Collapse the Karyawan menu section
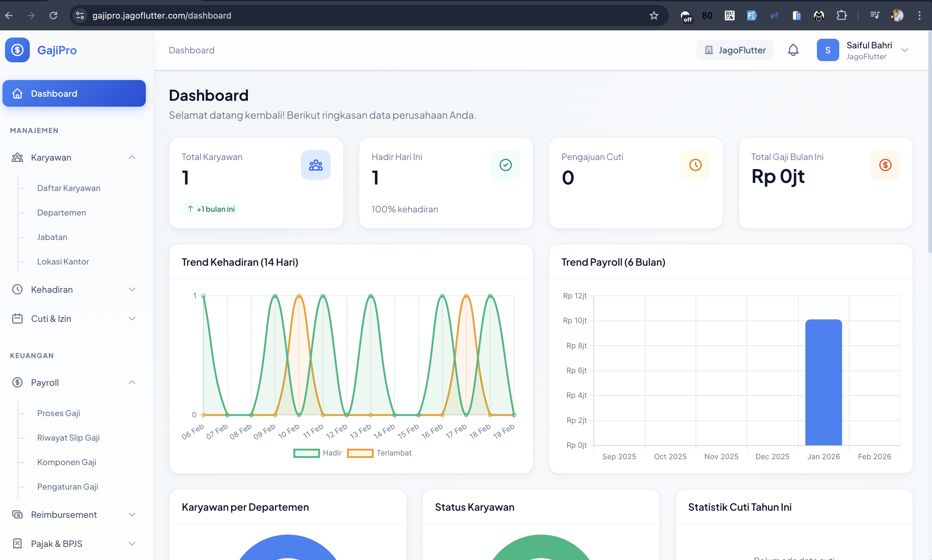 click(x=74, y=157)
